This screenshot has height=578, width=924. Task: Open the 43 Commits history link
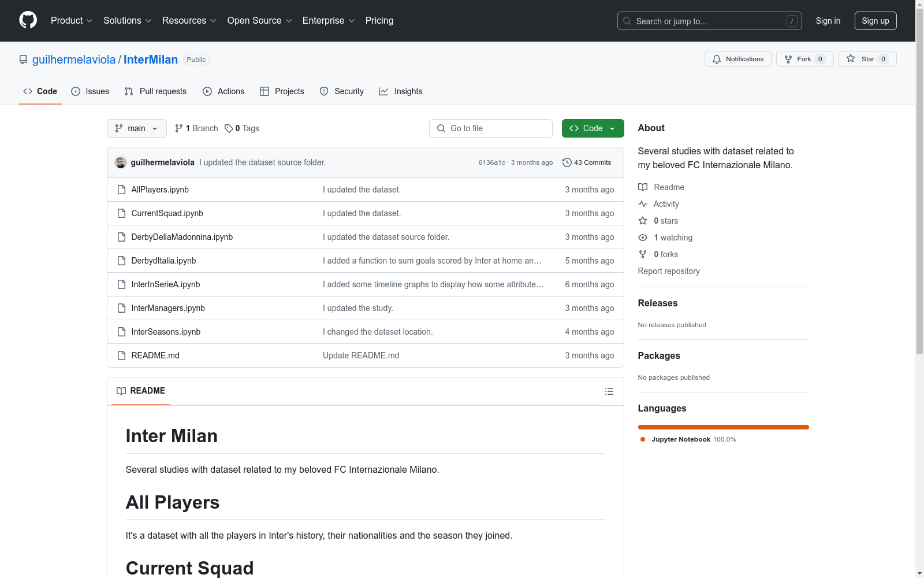tap(587, 162)
